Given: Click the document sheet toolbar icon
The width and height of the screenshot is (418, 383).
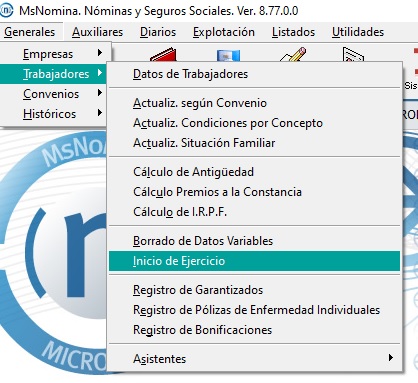Looking at the screenshot, I should point(353,55).
